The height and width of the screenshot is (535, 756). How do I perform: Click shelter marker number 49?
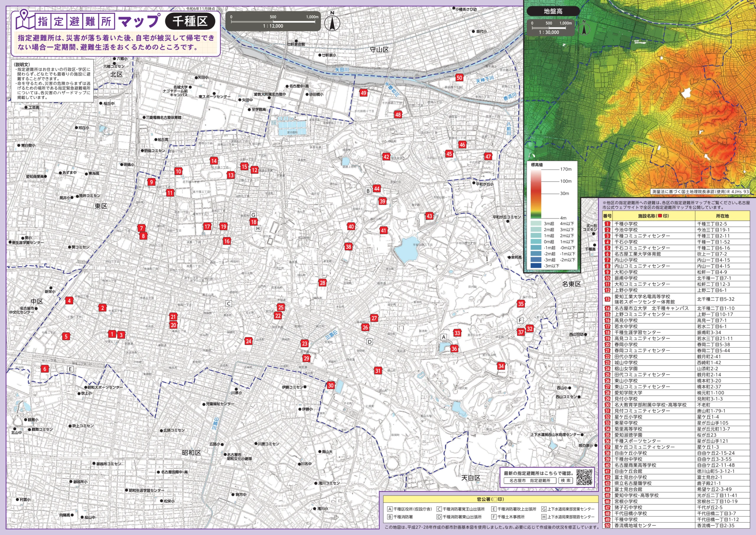(363, 93)
